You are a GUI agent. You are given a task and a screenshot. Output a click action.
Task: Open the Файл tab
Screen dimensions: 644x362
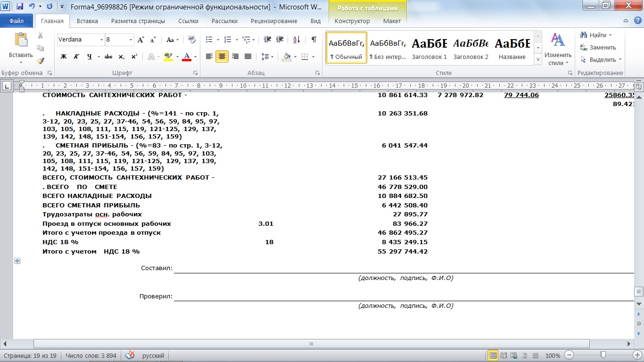coord(17,21)
